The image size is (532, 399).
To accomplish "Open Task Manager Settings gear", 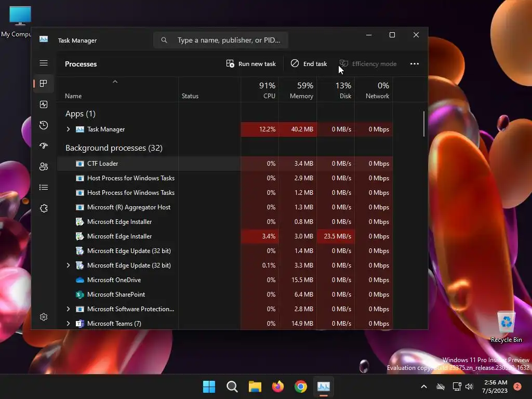I will click(x=44, y=317).
